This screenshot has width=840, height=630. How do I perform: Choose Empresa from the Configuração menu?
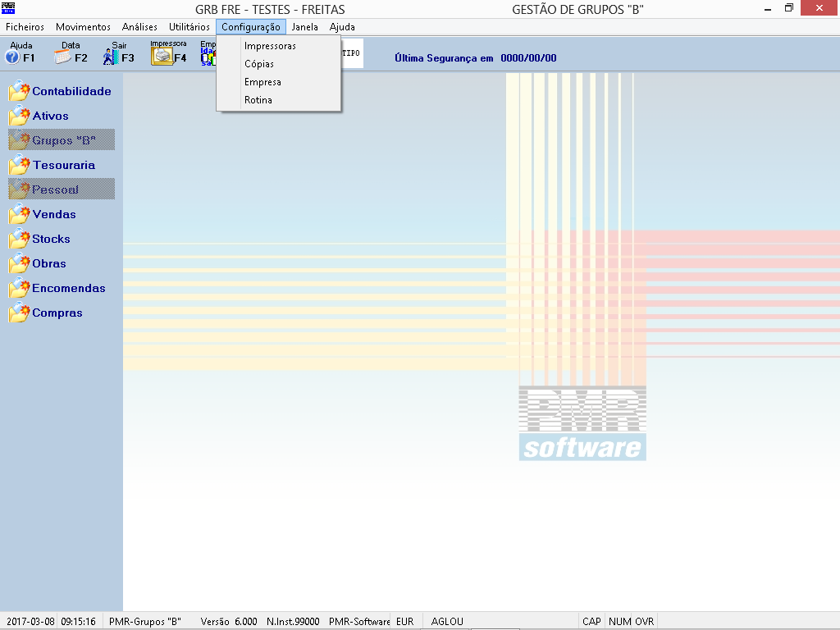click(279, 82)
